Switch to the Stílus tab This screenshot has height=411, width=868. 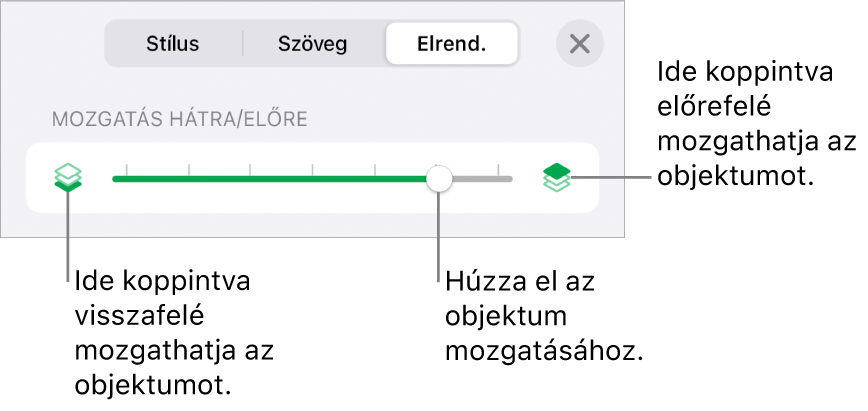pyautogui.click(x=173, y=45)
